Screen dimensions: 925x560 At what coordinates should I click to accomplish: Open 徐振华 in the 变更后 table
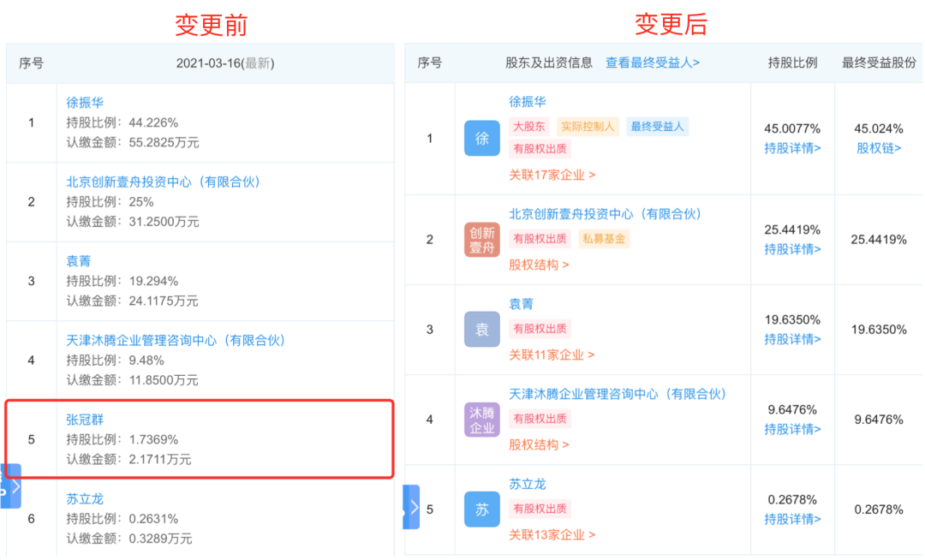(x=528, y=102)
